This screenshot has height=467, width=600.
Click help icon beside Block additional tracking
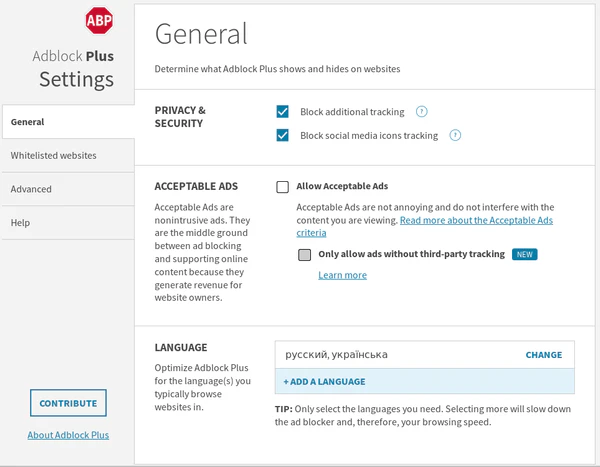tap(421, 112)
